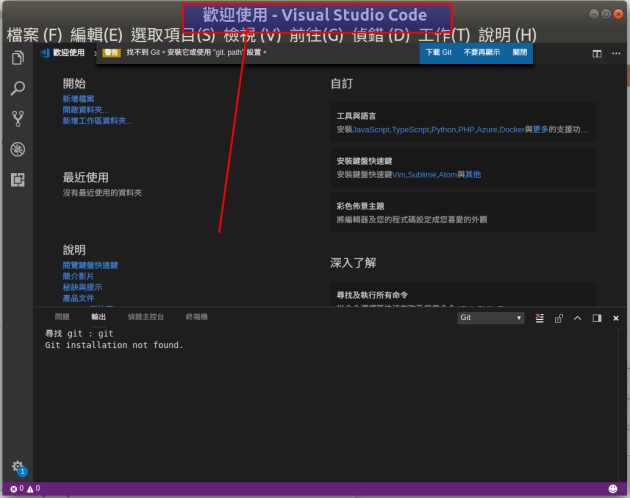Open the Explorer view in activity bar
Screen dimensions: 630x498
coord(18,58)
